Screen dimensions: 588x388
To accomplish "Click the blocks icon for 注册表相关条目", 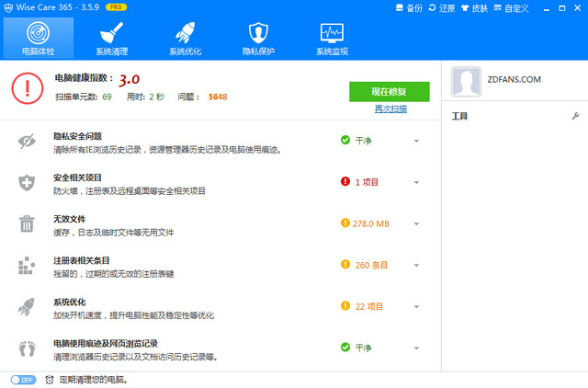I will pos(27,266).
